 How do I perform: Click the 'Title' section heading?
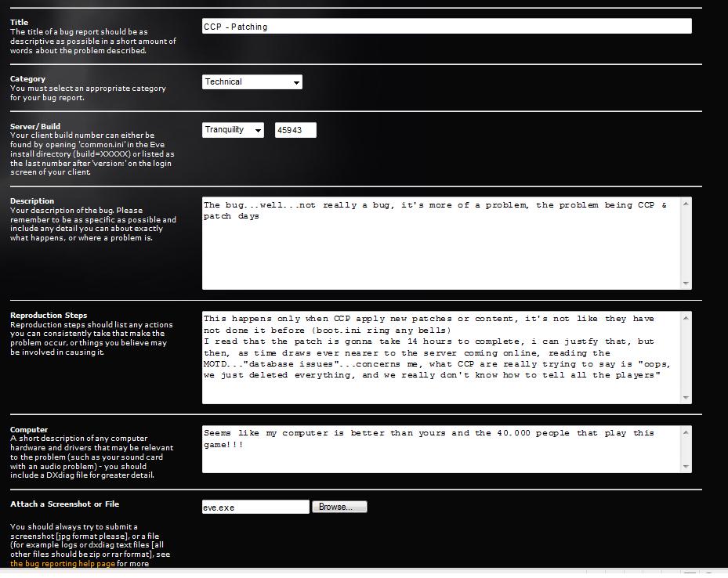(19, 22)
